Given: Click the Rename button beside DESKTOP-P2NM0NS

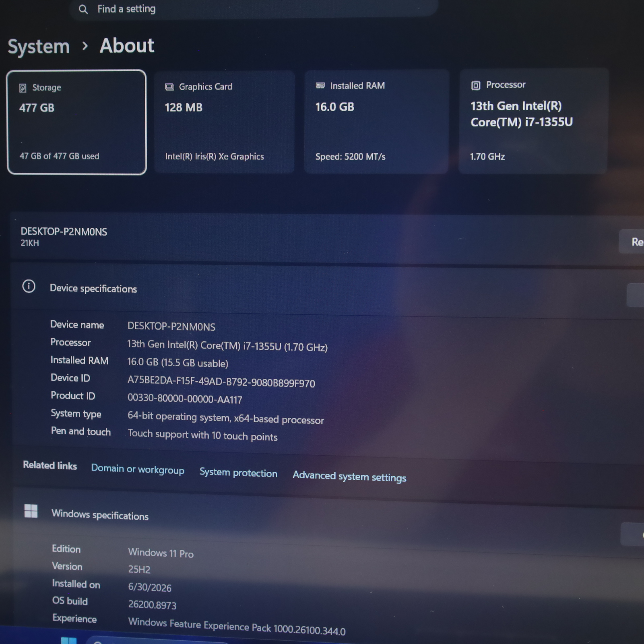Looking at the screenshot, I should tap(632, 242).
